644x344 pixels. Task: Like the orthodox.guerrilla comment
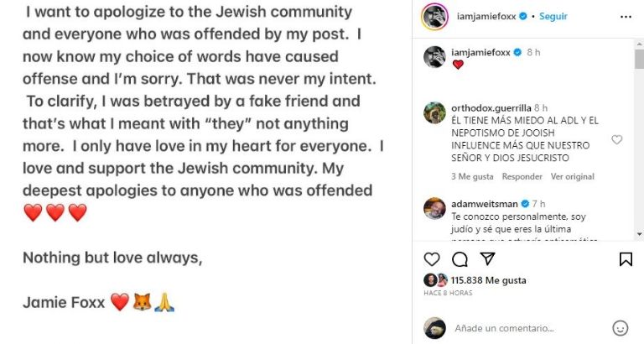pyautogui.click(x=617, y=139)
